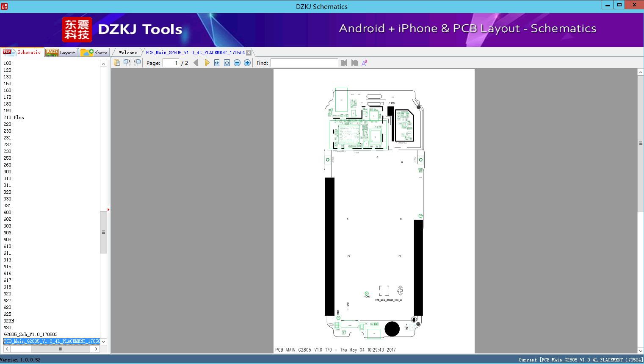644x364 pixels.
Task: Select model 623 in the list
Action: (8, 307)
